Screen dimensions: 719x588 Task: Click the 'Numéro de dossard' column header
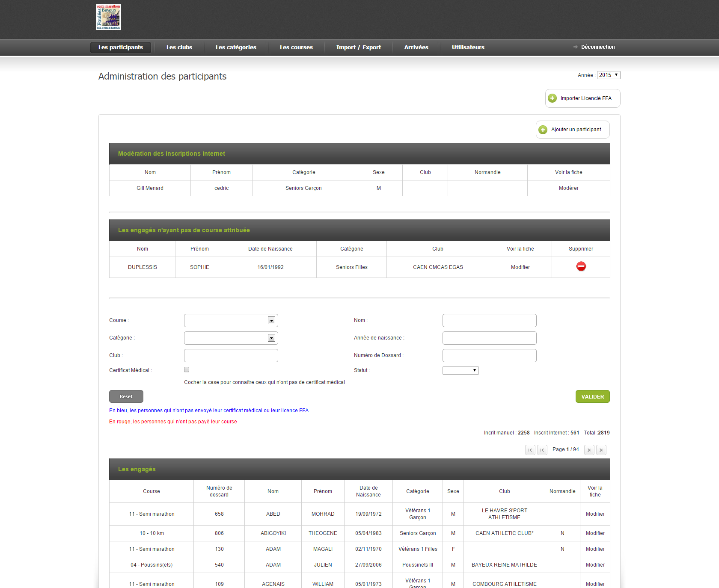219,491
